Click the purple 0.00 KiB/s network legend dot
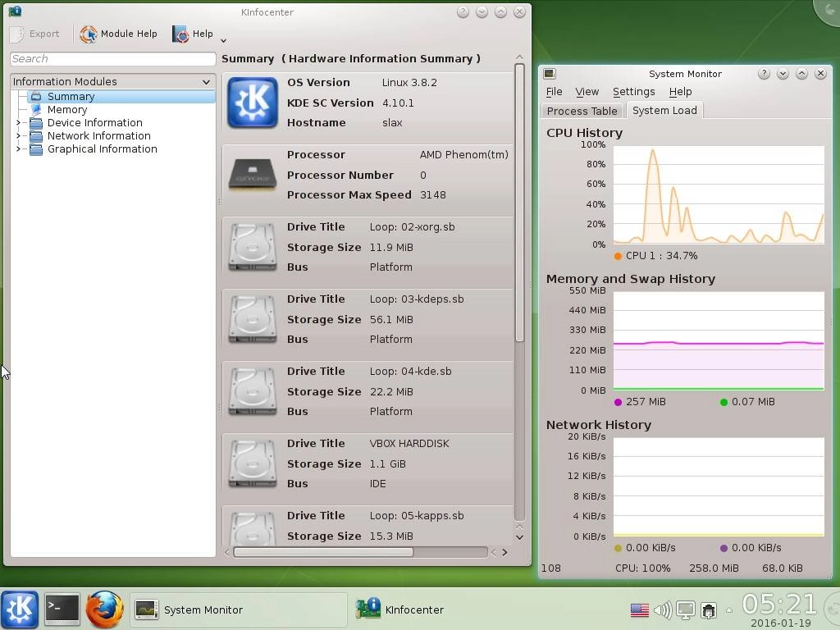Viewport: 840px width, 630px height. 724,548
